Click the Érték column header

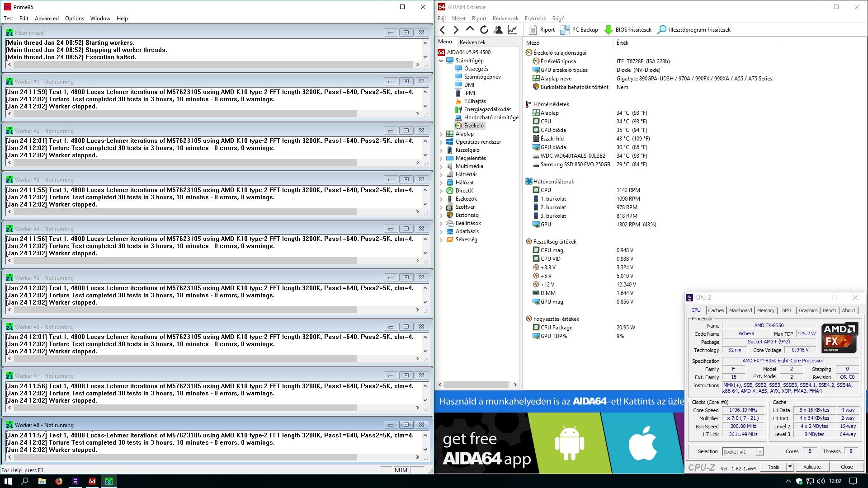(x=697, y=42)
